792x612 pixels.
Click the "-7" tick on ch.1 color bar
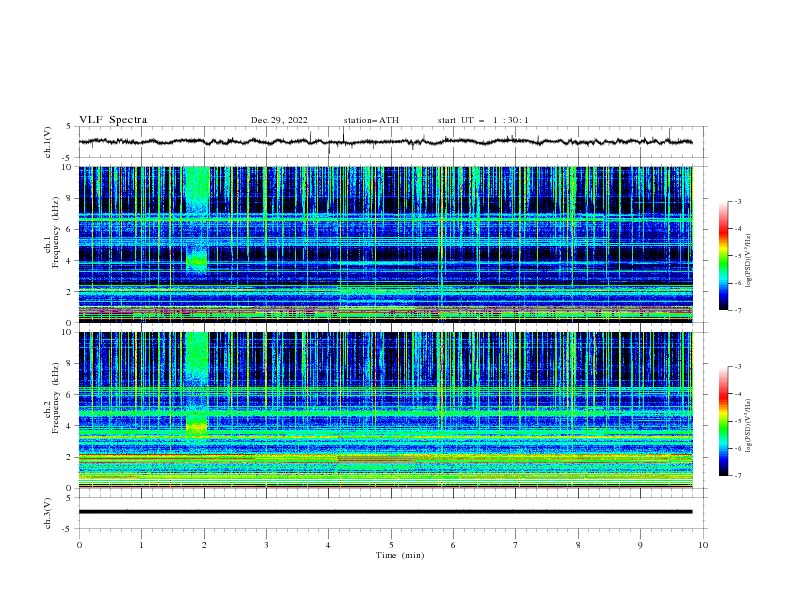(x=738, y=311)
